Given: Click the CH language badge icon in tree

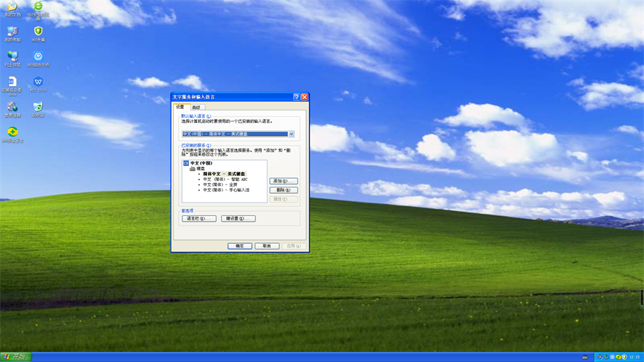Looking at the screenshot, I should click(186, 163).
